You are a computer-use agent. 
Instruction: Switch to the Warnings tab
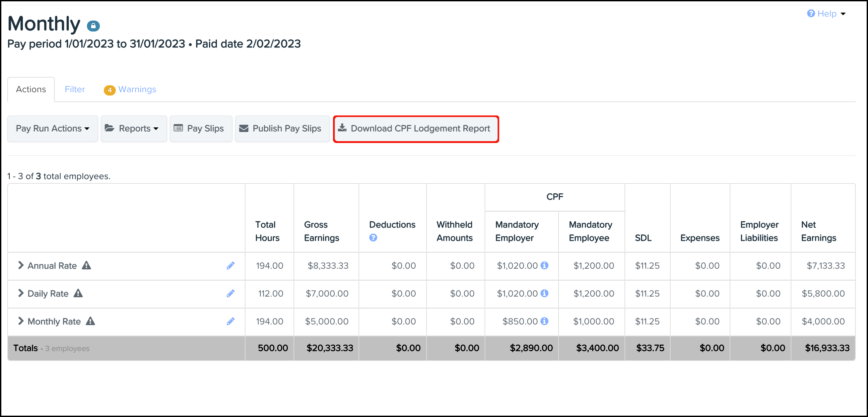click(x=138, y=89)
